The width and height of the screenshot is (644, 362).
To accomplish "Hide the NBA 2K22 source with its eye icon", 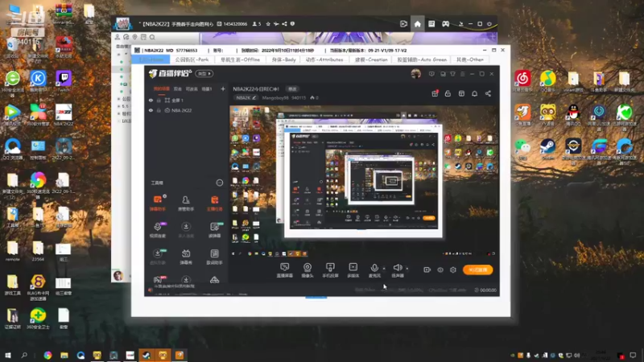I will (151, 110).
